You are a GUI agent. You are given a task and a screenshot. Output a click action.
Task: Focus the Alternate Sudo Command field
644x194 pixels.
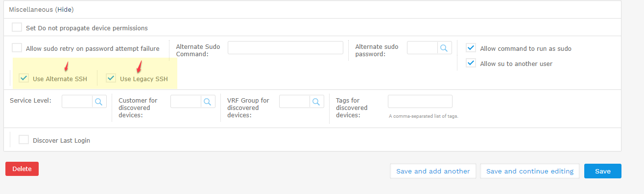coord(286,48)
